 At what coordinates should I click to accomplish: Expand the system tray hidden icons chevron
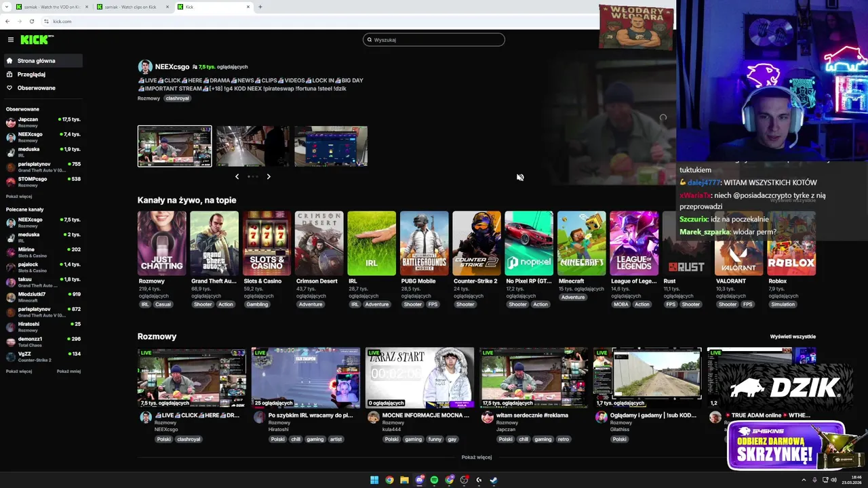804,480
